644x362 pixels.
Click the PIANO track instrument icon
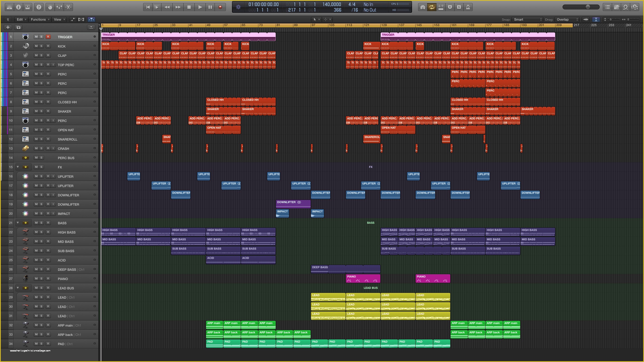[25, 279]
